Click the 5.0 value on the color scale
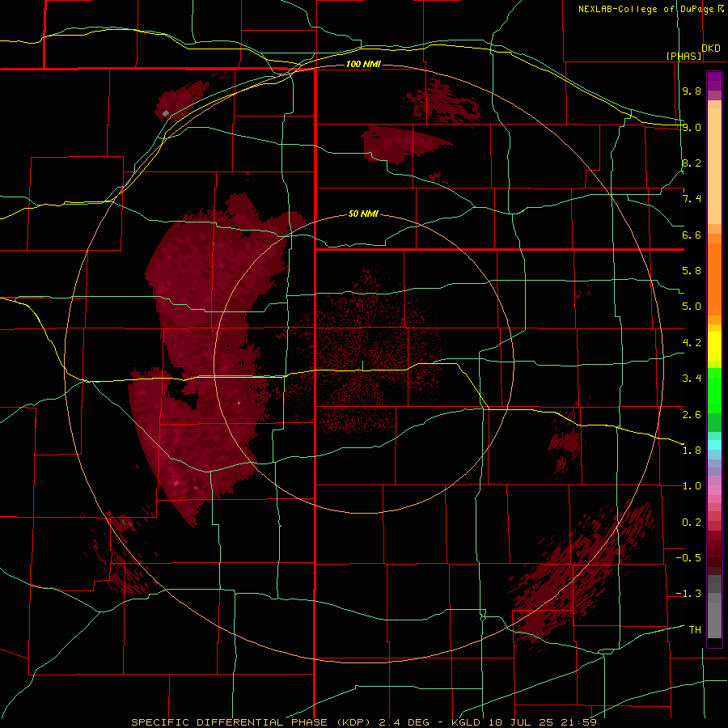 pyautogui.click(x=692, y=307)
